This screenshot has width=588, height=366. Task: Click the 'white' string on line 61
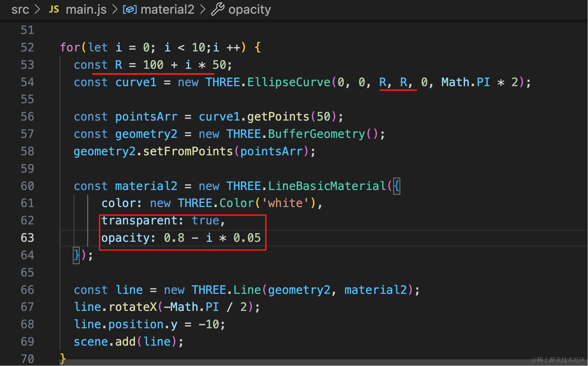click(285, 203)
